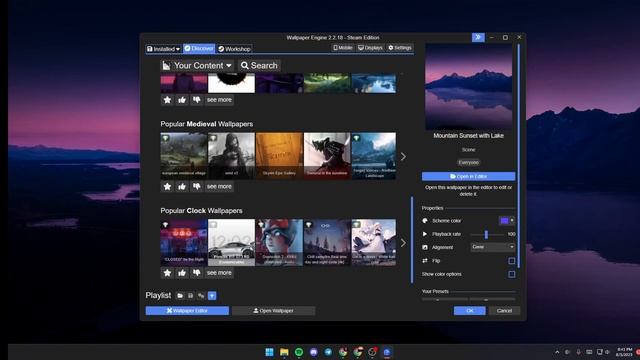The image size is (640, 360).
Task: Toggle the Flip checkbox
Action: pyautogui.click(x=511, y=261)
